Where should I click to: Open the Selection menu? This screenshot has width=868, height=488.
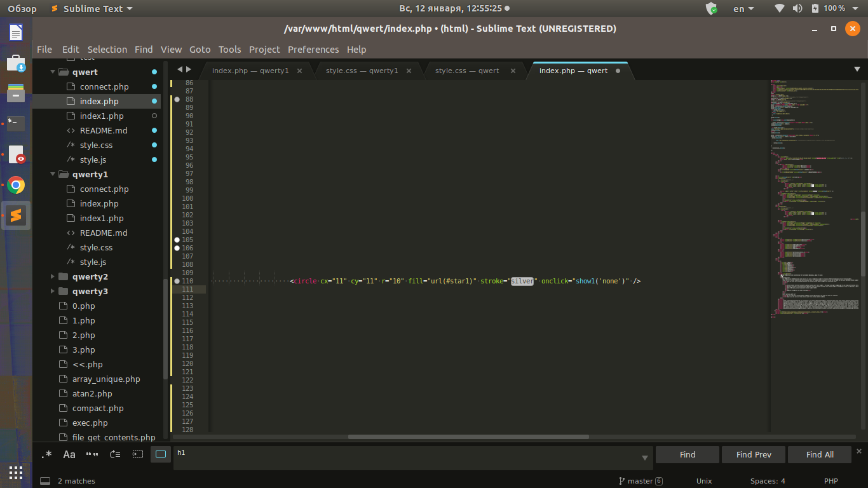pos(107,50)
